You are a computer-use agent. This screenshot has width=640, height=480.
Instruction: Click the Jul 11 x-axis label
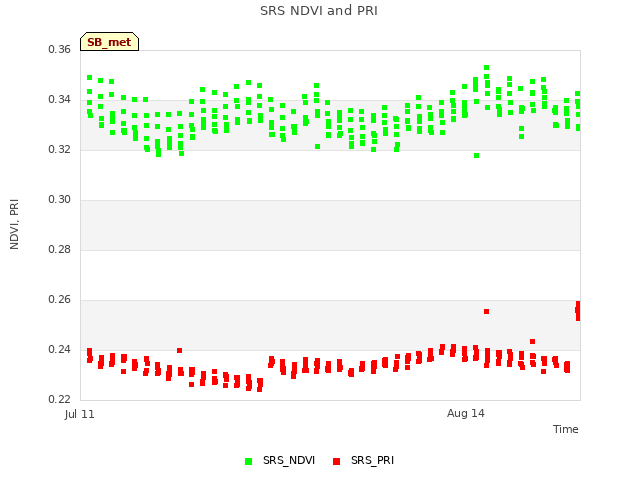coord(79,414)
